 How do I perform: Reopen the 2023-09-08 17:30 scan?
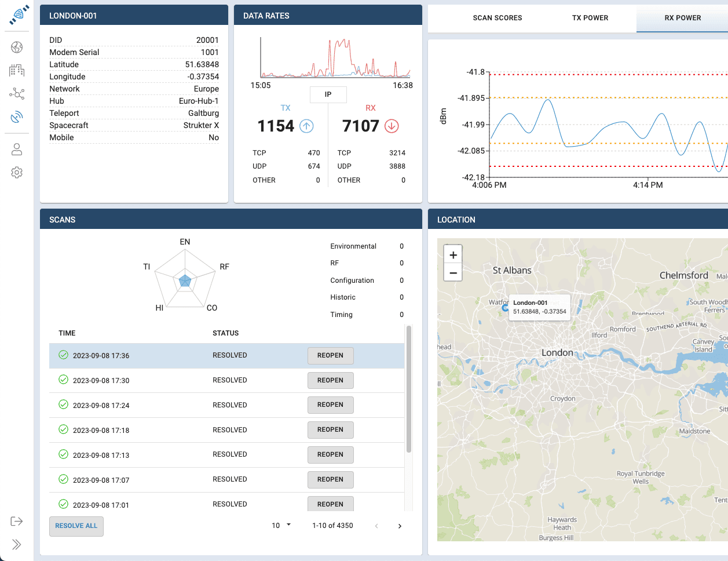(330, 380)
